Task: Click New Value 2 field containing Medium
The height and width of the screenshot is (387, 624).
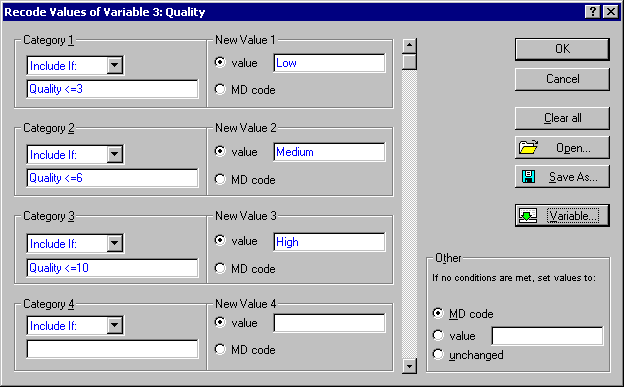Action: point(330,152)
